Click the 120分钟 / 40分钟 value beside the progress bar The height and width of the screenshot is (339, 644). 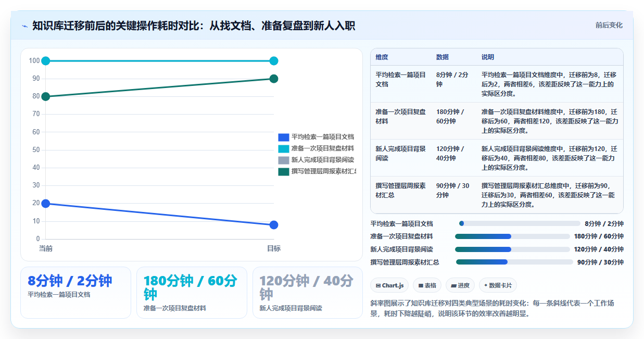coord(599,249)
